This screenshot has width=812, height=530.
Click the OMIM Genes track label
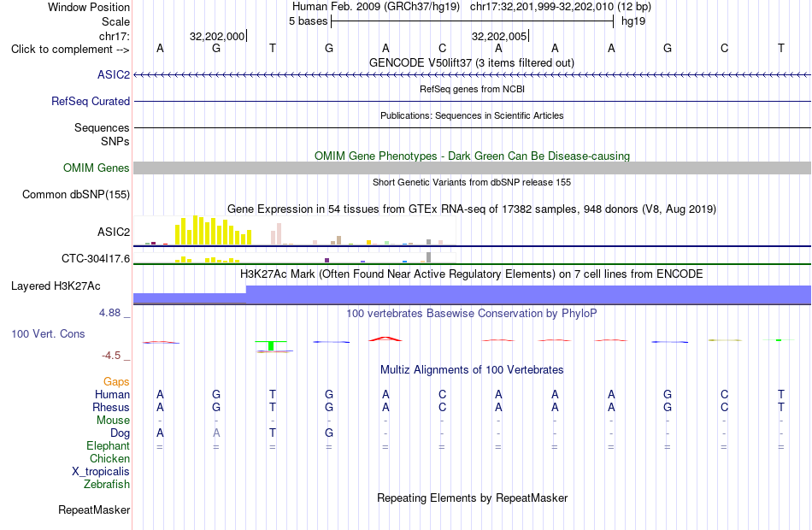click(97, 168)
